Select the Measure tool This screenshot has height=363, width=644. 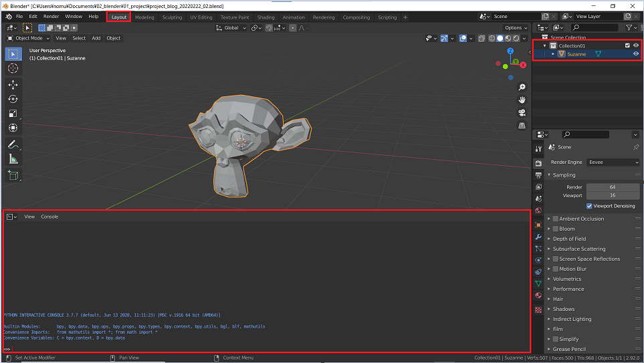coord(13,159)
